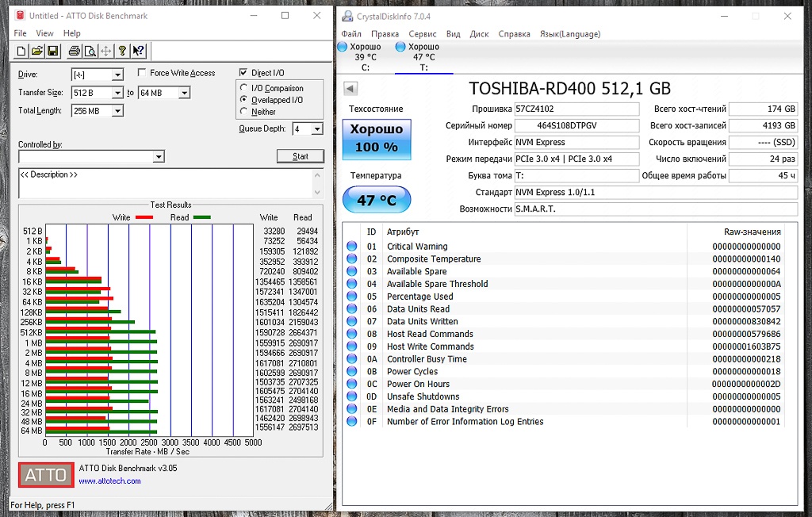Open the Справка menu in CrystalDiskInfo
This screenshot has width=812, height=517.
pyautogui.click(x=514, y=33)
